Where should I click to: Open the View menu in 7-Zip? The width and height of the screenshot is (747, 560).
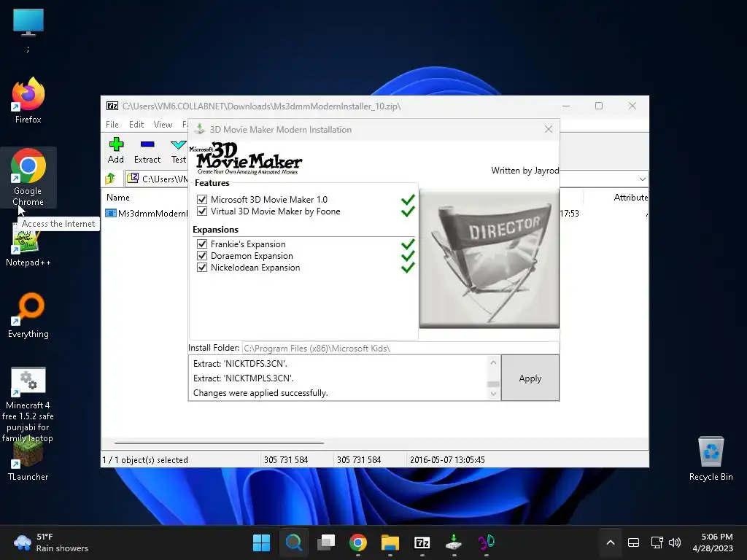[x=163, y=124]
